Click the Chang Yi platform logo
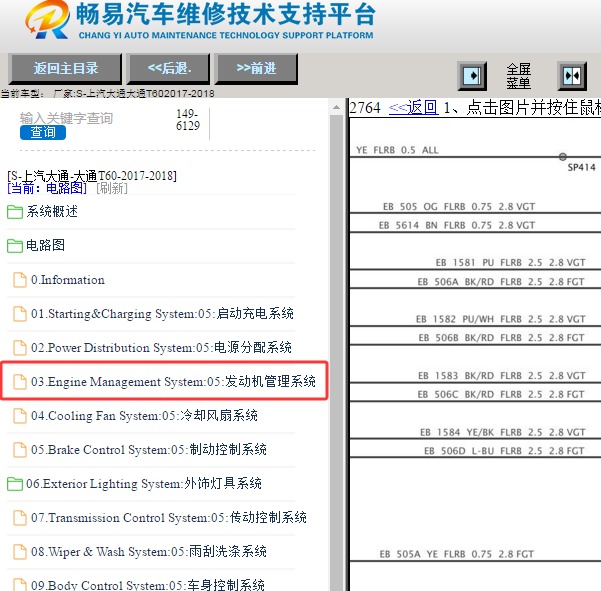The height and width of the screenshot is (591, 601). (48, 20)
